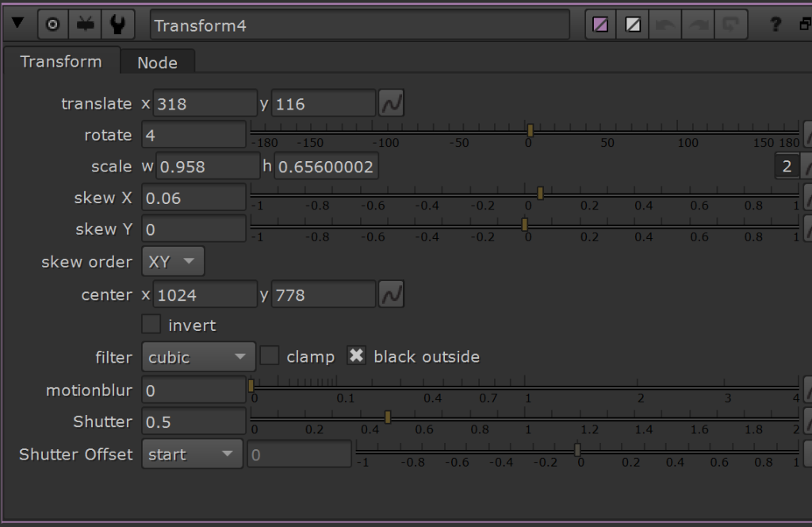Open the translate animation curve menu icon
The height and width of the screenshot is (527, 812).
pos(392,103)
